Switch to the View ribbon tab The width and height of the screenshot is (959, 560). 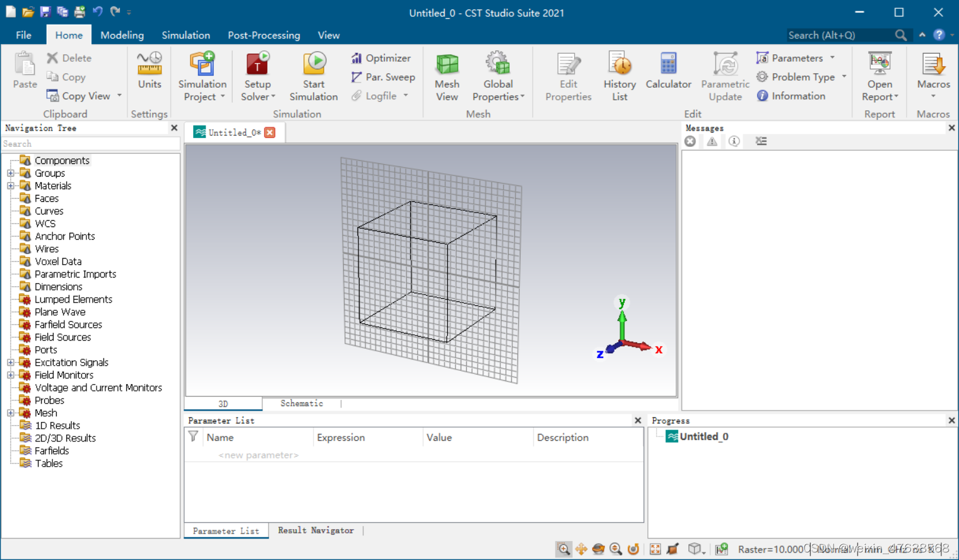pos(328,35)
